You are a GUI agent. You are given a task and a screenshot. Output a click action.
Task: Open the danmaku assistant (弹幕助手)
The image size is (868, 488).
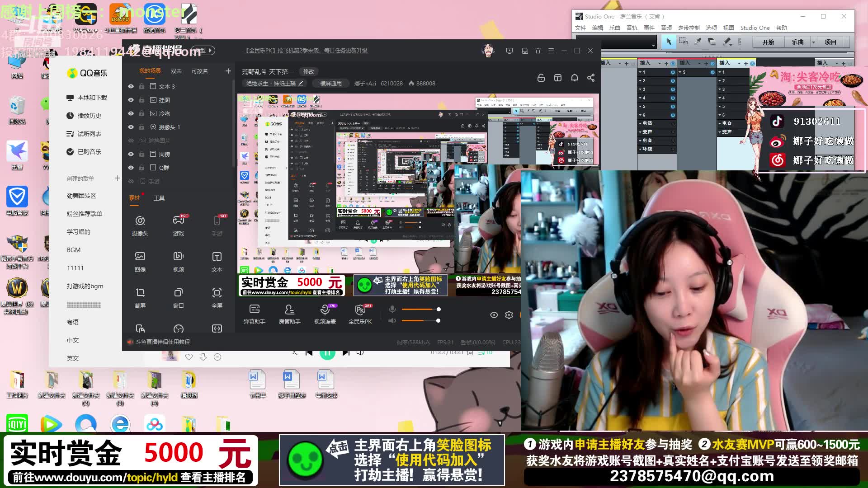point(255,314)
